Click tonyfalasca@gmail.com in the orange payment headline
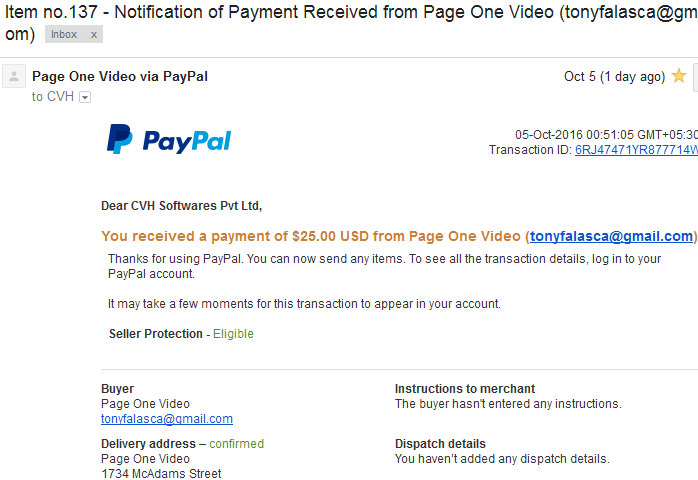The height and width of the screenshot is (480, 698). pyautogui.click(x=611, y=236)
